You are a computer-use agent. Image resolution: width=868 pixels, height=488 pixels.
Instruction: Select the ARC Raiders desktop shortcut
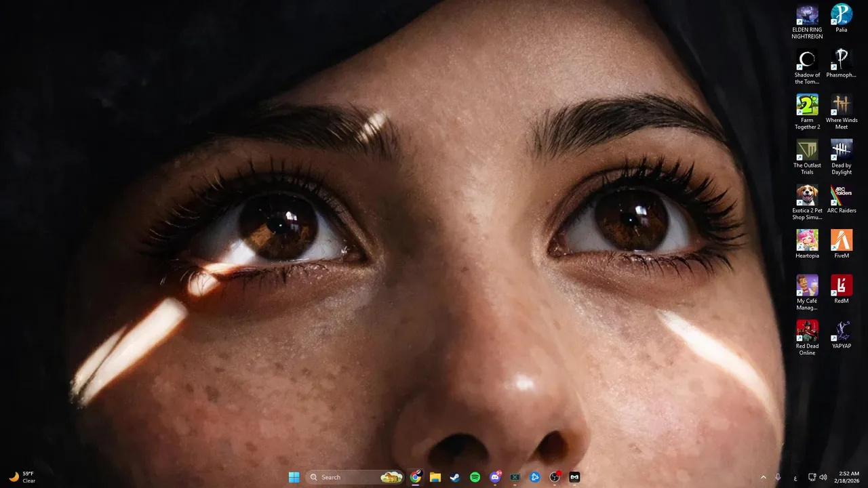[x=842, y=199]
